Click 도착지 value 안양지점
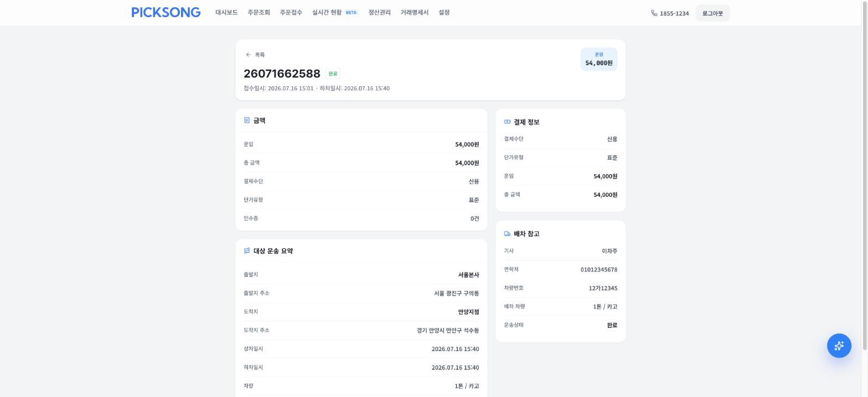Viewport: 868px width, 397px height. [x=468, y=312]
